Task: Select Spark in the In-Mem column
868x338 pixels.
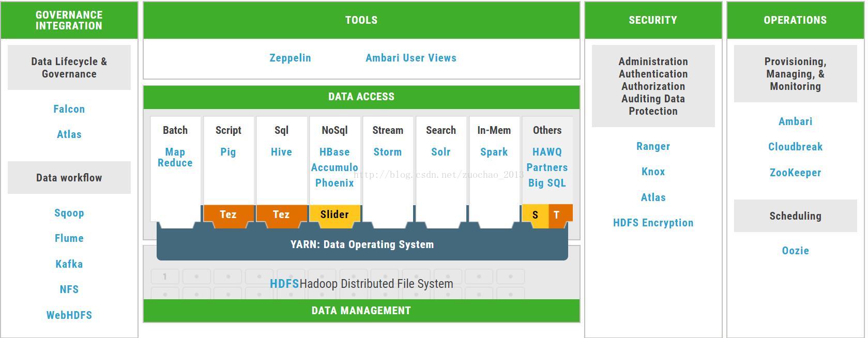Action: (x=494, y=152)
